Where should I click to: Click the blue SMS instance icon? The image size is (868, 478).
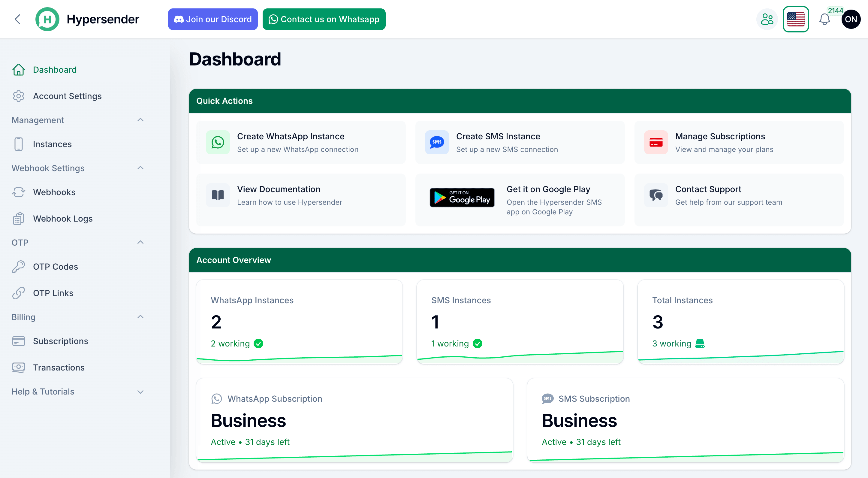point(437,142)
